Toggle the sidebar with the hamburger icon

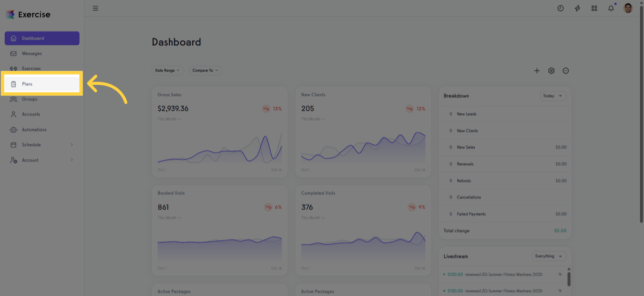tap(95, 8)
